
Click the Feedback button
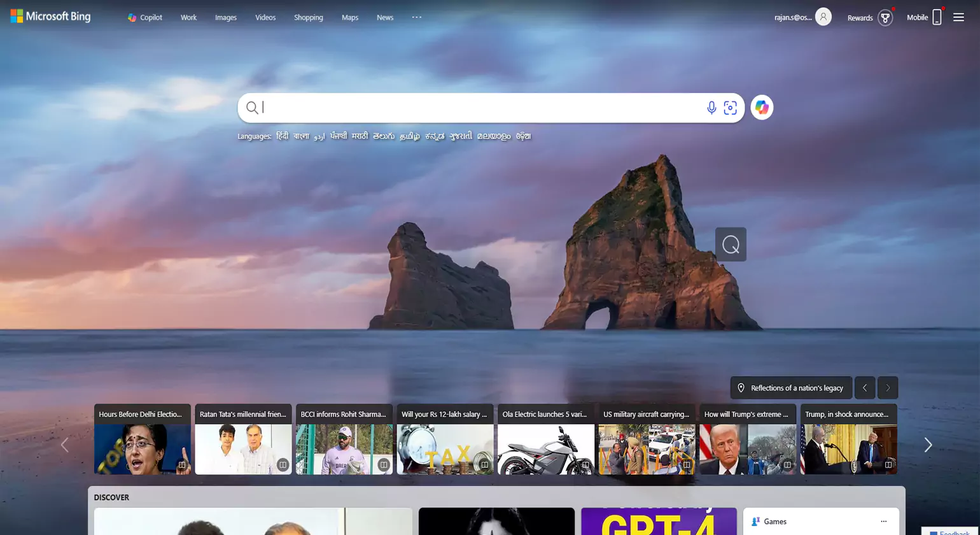pyautogui.click(x=948, y=531)
